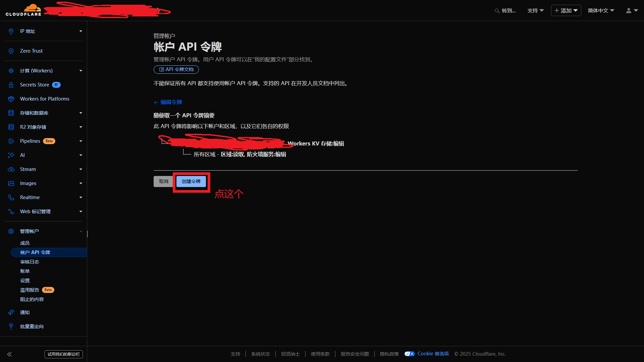
Task: Click the Cloudflare logo
Action: tap(23, 10)
